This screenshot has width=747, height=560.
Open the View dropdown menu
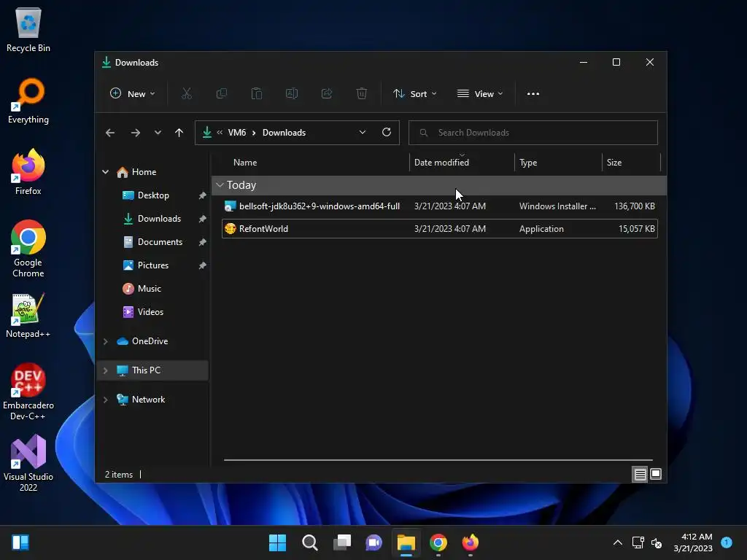[x=480, y=94]
